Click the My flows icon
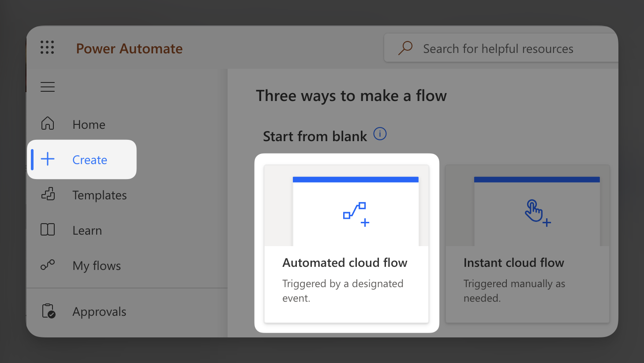Viewport: 644px width, 363px height. [48, 265]
